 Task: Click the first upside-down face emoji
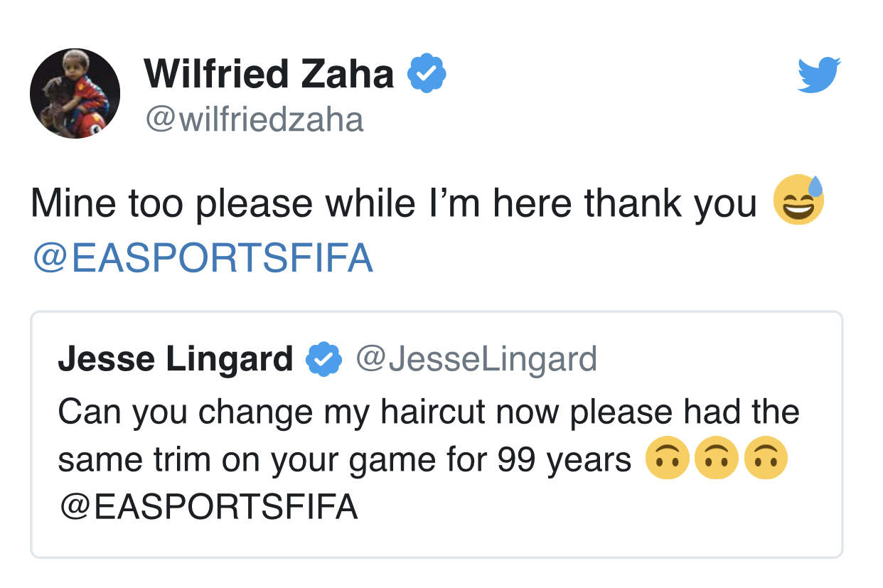click(x=668, y=460)
